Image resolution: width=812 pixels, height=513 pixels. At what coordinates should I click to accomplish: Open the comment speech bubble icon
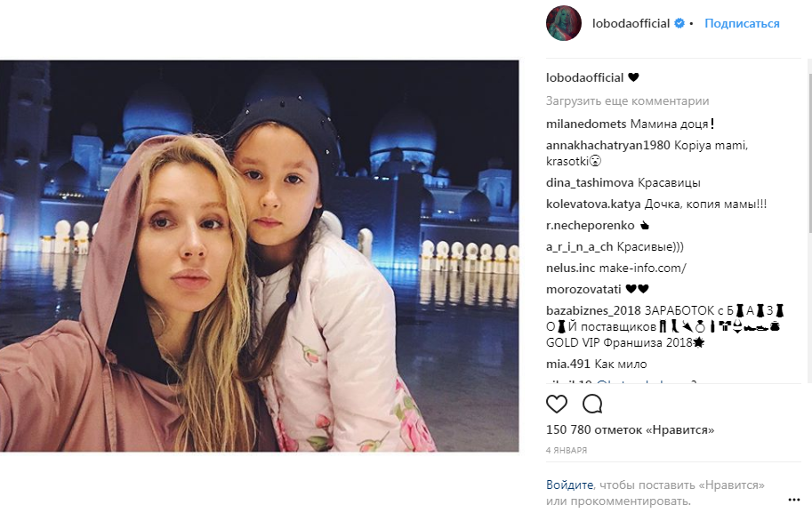(592, 404)
